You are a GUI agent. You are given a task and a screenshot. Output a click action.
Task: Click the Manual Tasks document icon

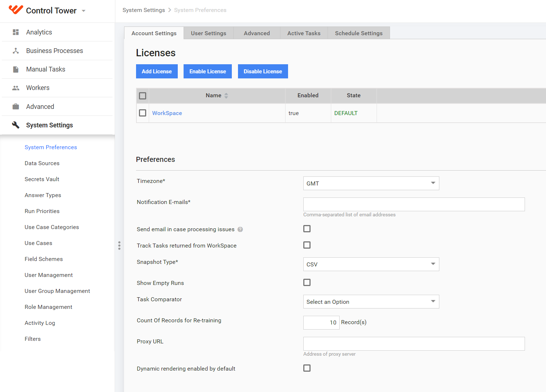[16, 69]
